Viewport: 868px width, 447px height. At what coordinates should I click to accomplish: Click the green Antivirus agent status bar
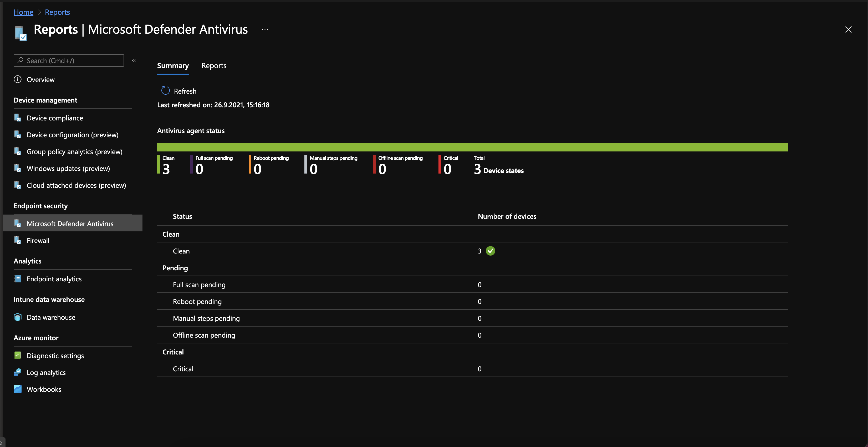472,147
